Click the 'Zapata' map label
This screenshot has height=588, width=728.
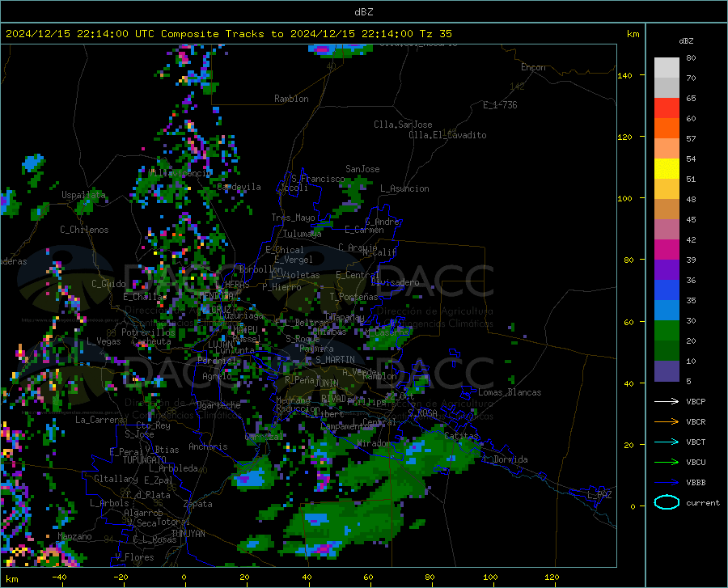pos(198,504)
